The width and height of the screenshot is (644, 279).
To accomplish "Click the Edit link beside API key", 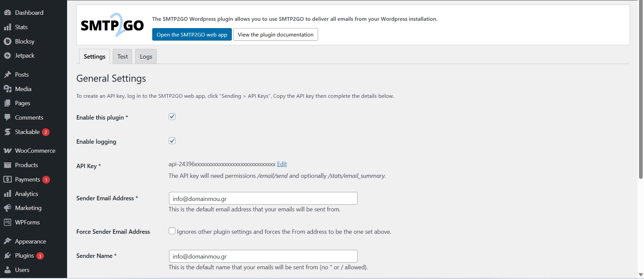I will coord(282,164).
